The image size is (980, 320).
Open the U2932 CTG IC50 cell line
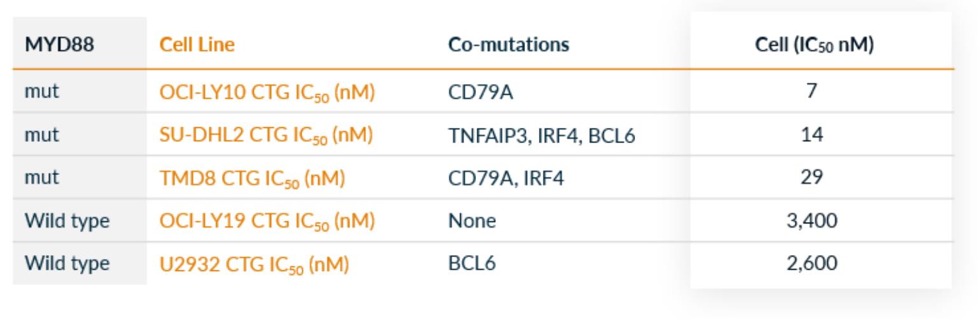click(x=254, y=263)
